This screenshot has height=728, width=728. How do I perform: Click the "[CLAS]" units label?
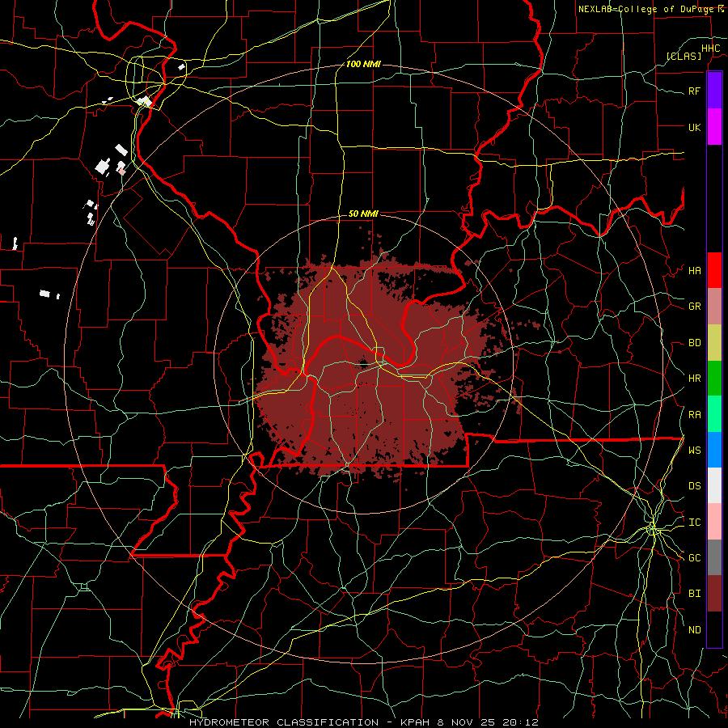[x=684, y=56]
